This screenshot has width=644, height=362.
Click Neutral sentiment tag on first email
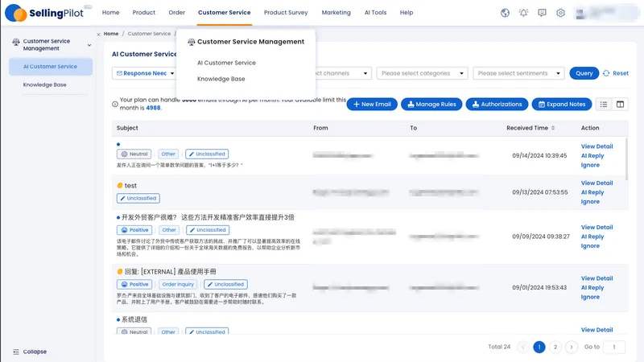(134, 154)
